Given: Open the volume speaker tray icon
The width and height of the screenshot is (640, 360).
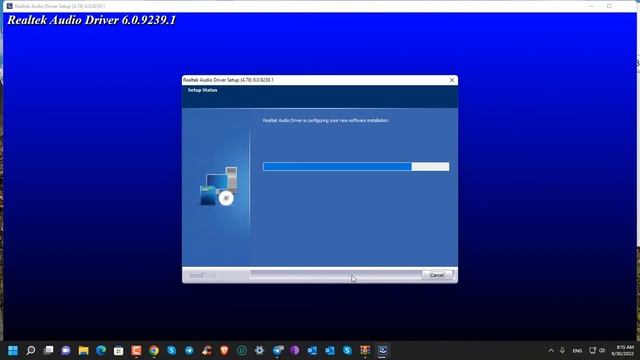Looking at the screenshot, I should coord(602,351).
